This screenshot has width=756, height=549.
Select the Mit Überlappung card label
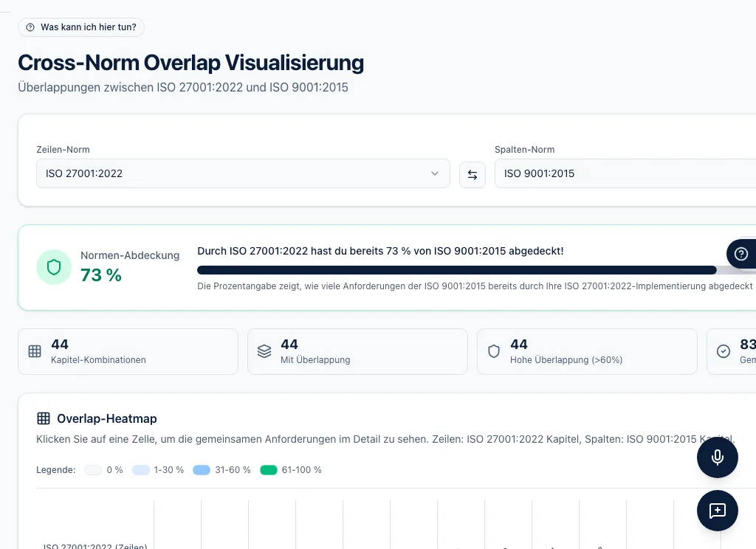coord(315,359)
